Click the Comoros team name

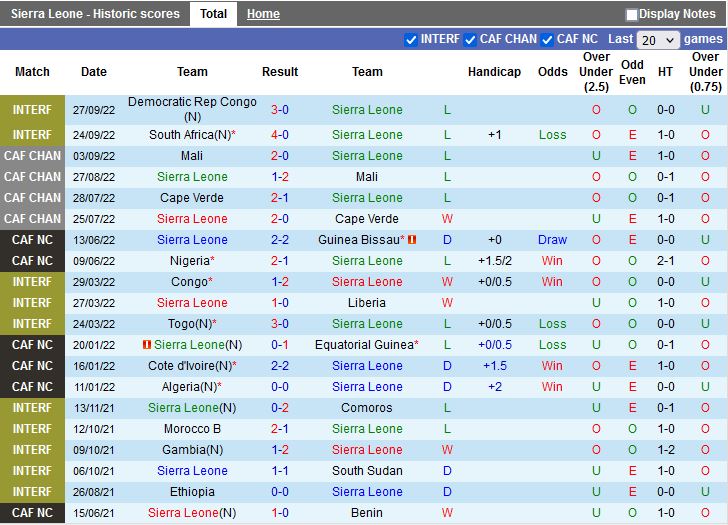coord(367,408)
